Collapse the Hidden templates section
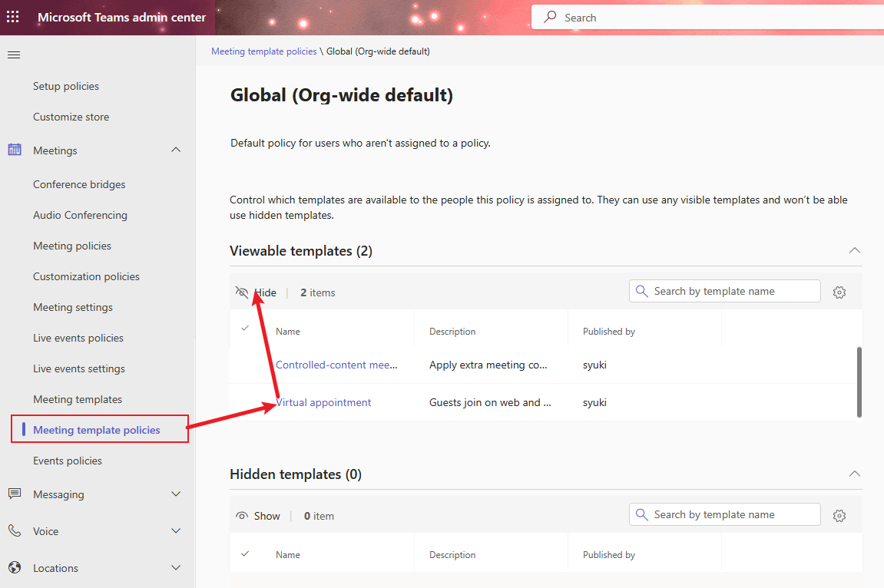 [x=855, y=474]
